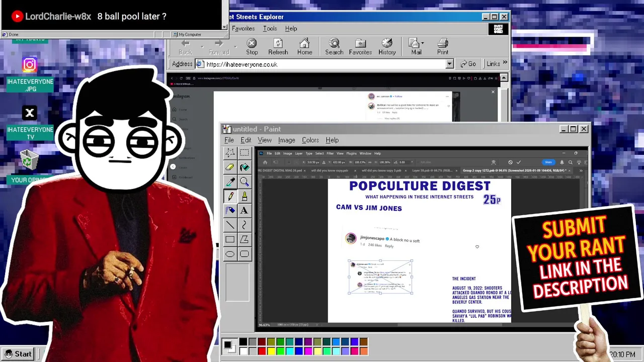Viewport: 644px width, 362px height.
Task: Select the yellow color in Paint palette
Action: (271, 350)
